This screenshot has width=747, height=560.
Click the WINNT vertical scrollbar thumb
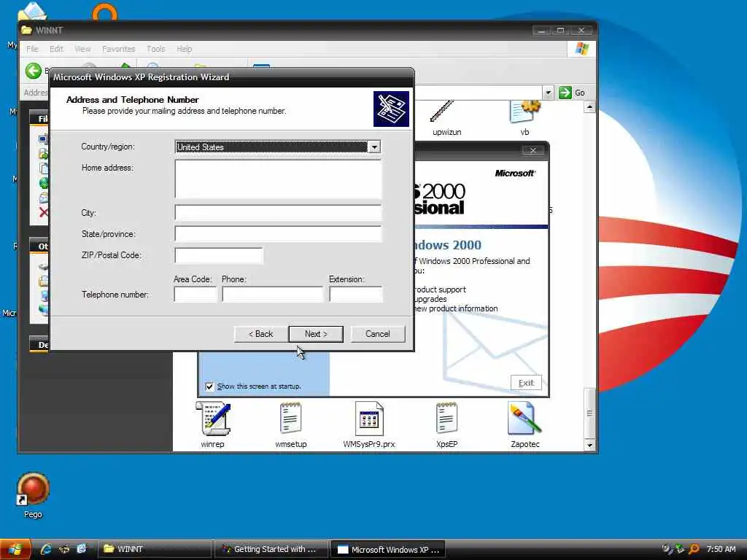[589, 413]
